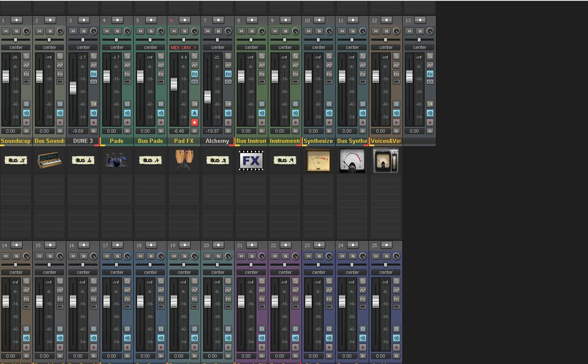The height and width of the screenshot is (364, 588).
Task: Click the blue A automation icon on Pad FX
Action: [x=195, y=113]
